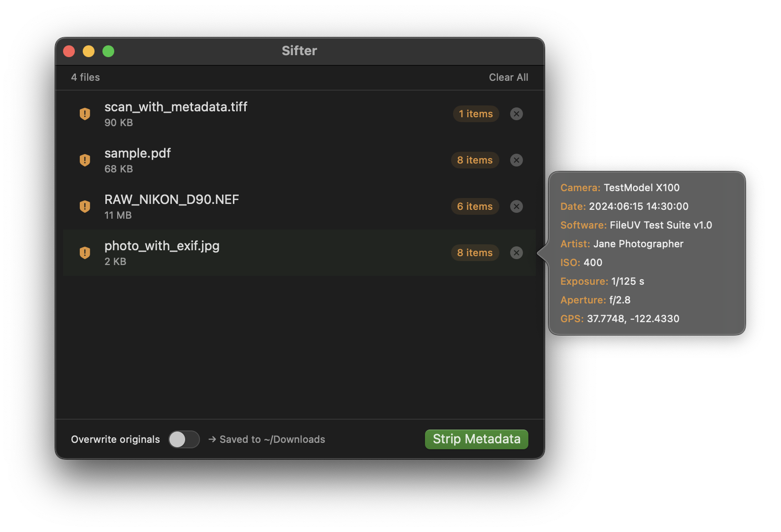Click the 11 MB size under RAW_NIKON_D90.NEF
Viewport: 781px width, 532px height.
[x=118, y=215]
